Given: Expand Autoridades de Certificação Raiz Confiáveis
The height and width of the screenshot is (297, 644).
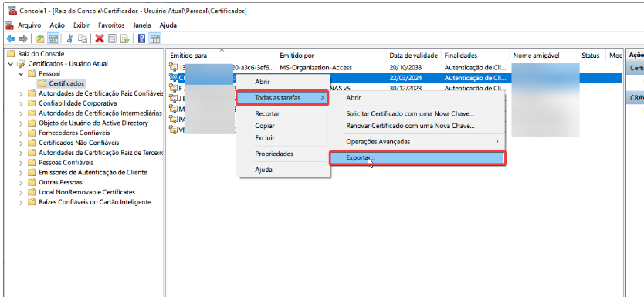Looking at the screenshot, I should tap(21, 93).
